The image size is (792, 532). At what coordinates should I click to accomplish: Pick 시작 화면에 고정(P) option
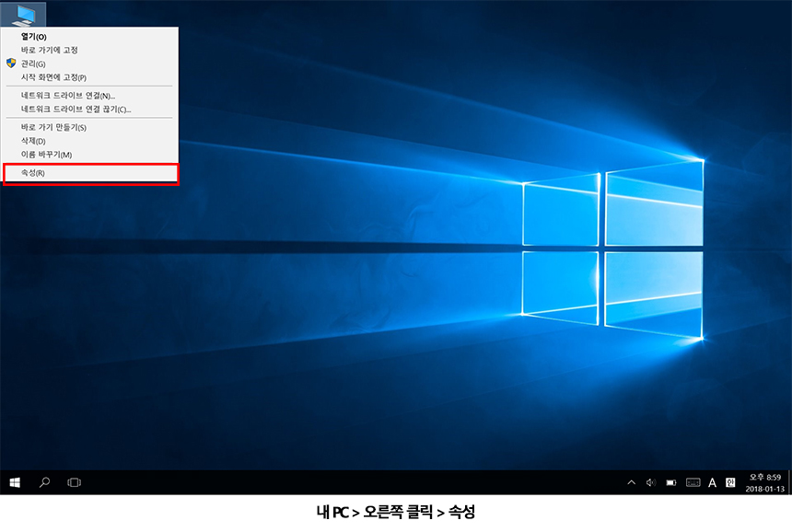pos(90,77)
